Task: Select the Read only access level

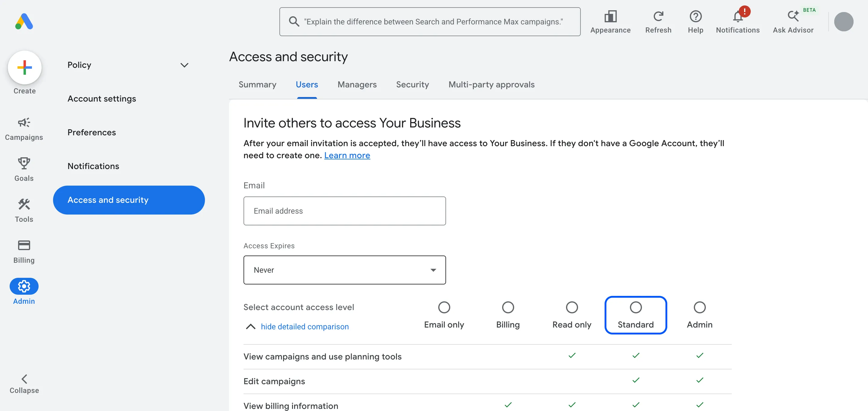Action: (571, 307)
